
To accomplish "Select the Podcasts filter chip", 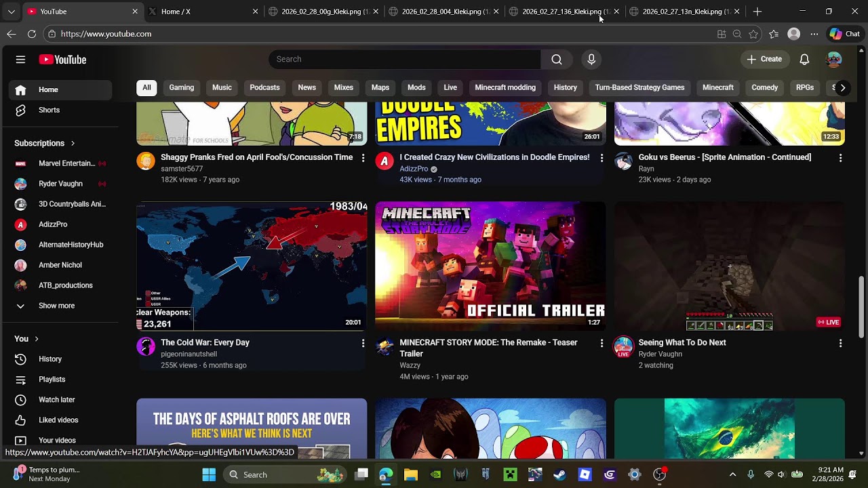I will pyautogui.click(x=264, y=87).
